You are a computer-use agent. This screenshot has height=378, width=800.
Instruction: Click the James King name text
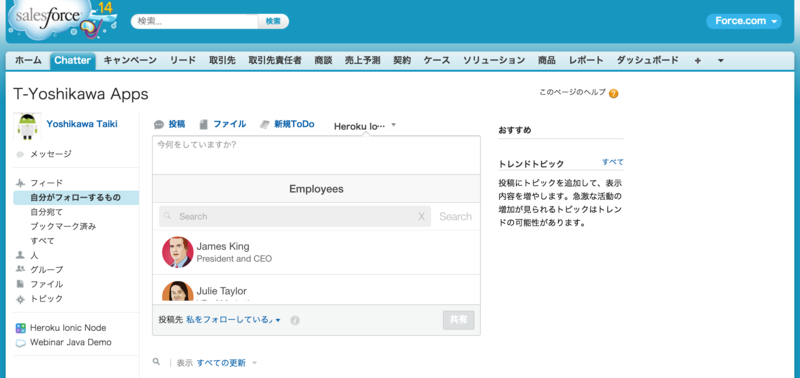coord(223,246)
